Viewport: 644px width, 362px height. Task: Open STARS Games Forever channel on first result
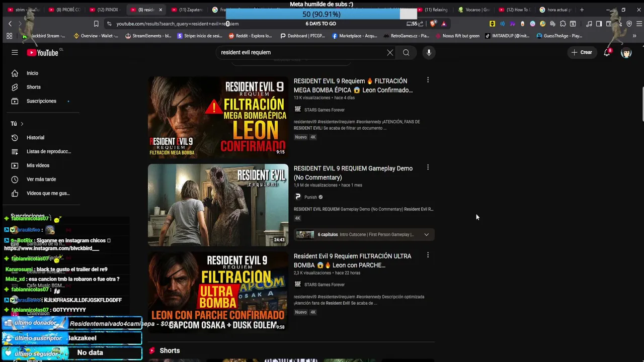324,110
